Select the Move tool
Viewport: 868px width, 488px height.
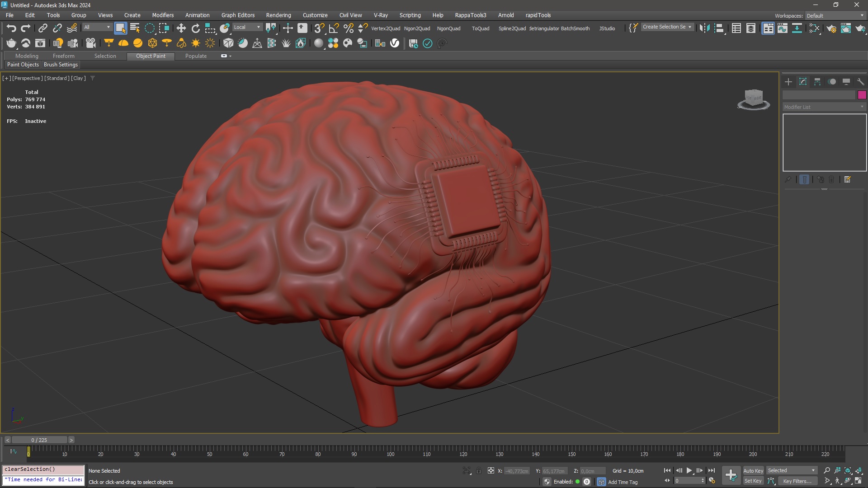pos(181,28)
